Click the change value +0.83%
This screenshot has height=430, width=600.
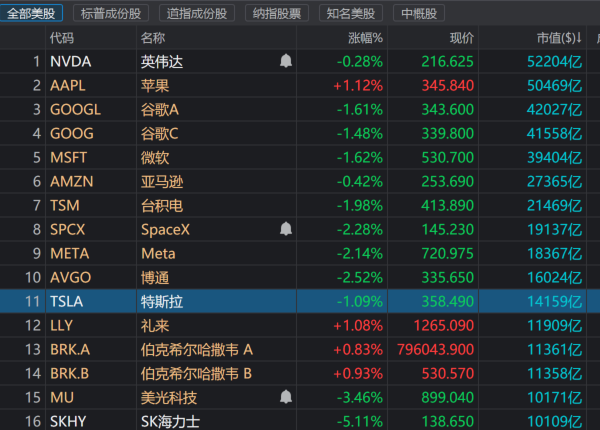(358, 350)
